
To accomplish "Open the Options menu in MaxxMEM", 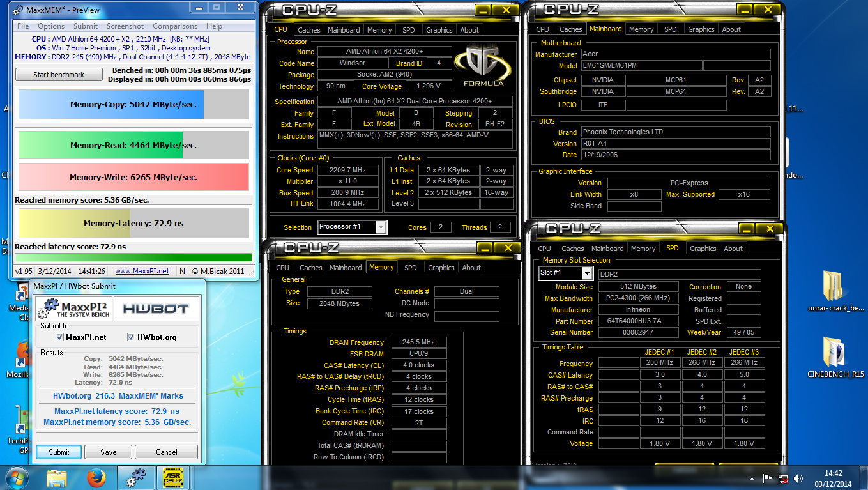I will 51,26.
